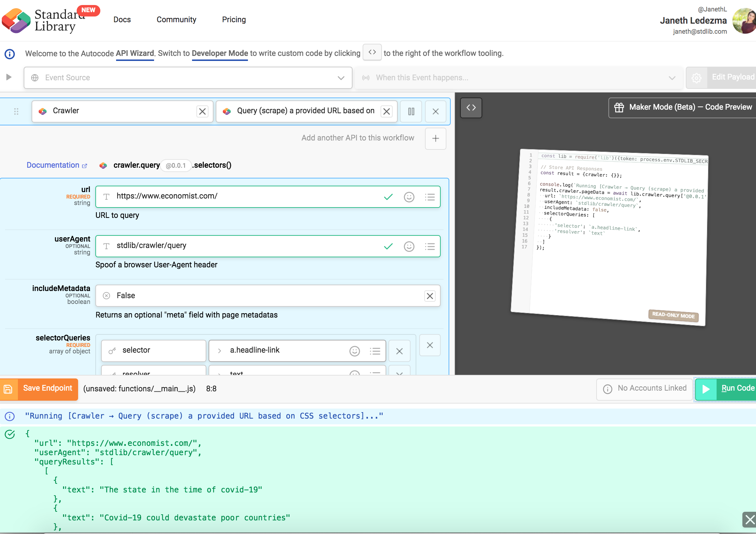Click the info icon beside Running log line
Viewport: 756px width, 534px height.
(10, 416)
